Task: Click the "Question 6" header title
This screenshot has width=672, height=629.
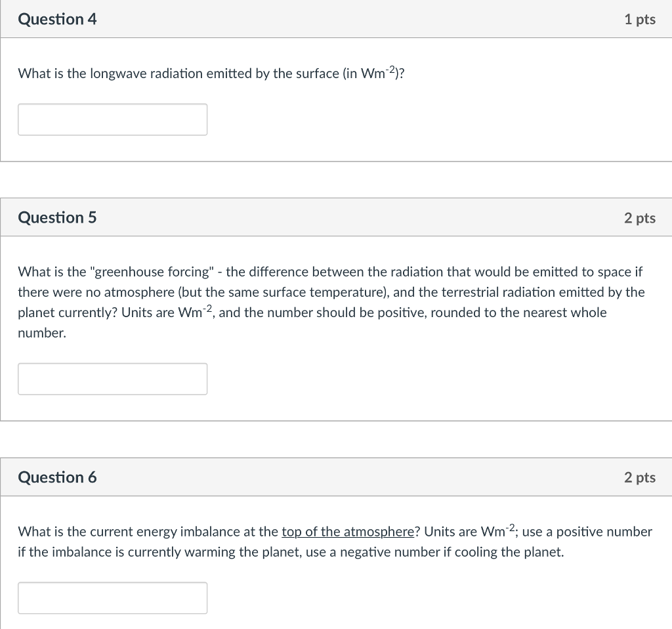Action: pyautogui.click(x=58, y=477)
